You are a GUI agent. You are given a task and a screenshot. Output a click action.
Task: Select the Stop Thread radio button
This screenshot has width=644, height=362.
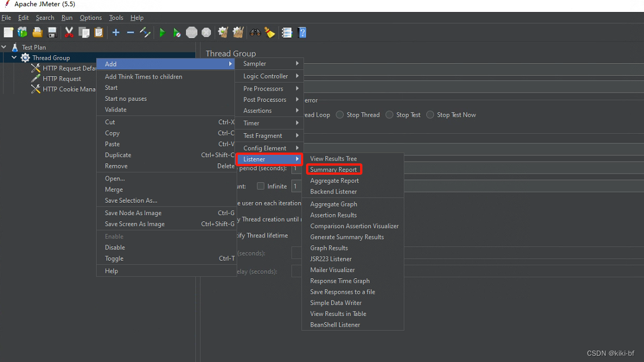[x=340, y=114]
